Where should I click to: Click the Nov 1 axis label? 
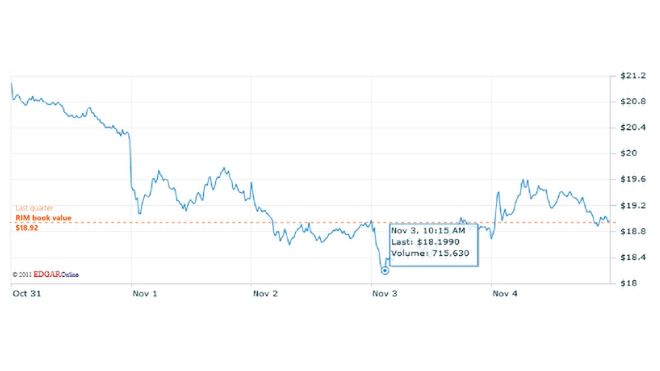pos(145,294)
